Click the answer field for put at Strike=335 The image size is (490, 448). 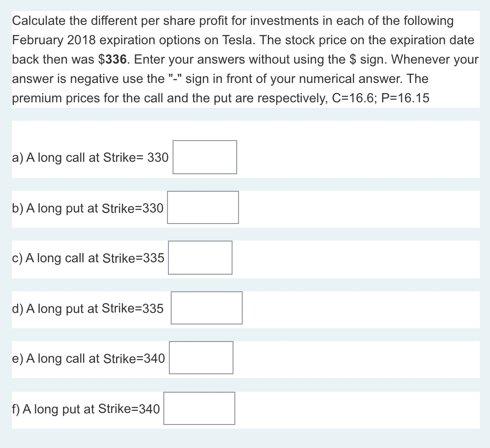[207, 308]
